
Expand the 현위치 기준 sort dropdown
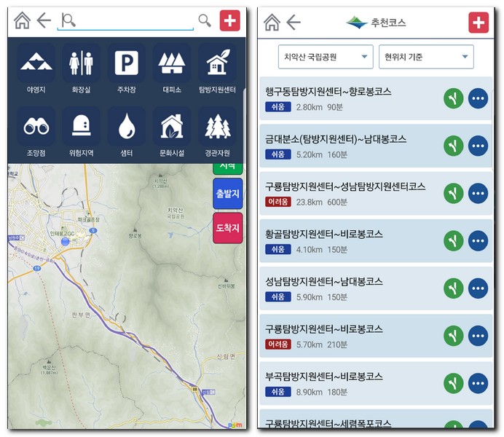[x=426, y=57]
